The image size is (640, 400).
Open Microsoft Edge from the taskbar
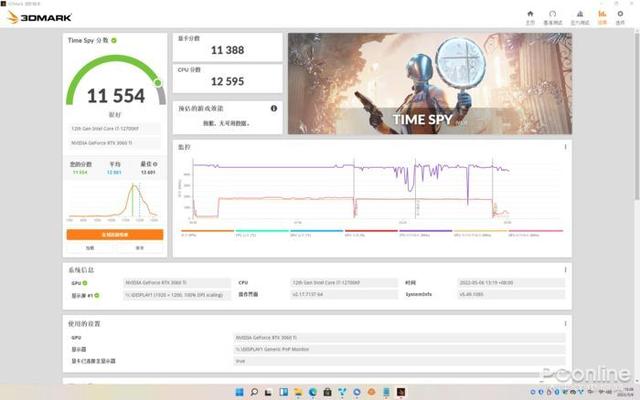(313, 392)
